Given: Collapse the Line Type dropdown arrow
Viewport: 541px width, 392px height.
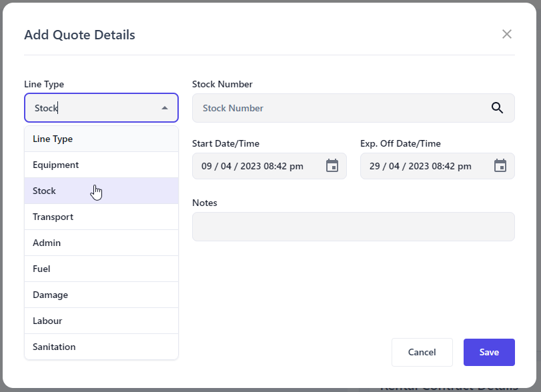Looking at the screenshot, I should 165,108.
